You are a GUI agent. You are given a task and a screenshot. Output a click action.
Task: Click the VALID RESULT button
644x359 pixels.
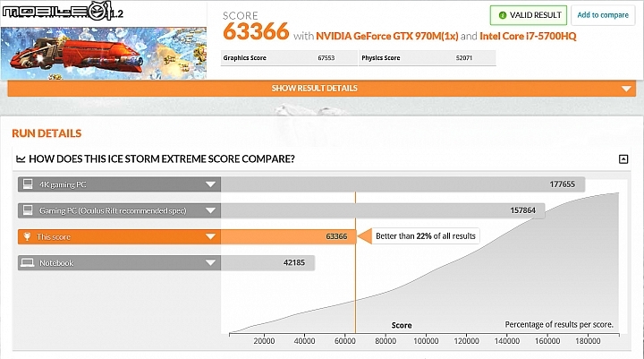pyautogui.click(x=529, y=15)
